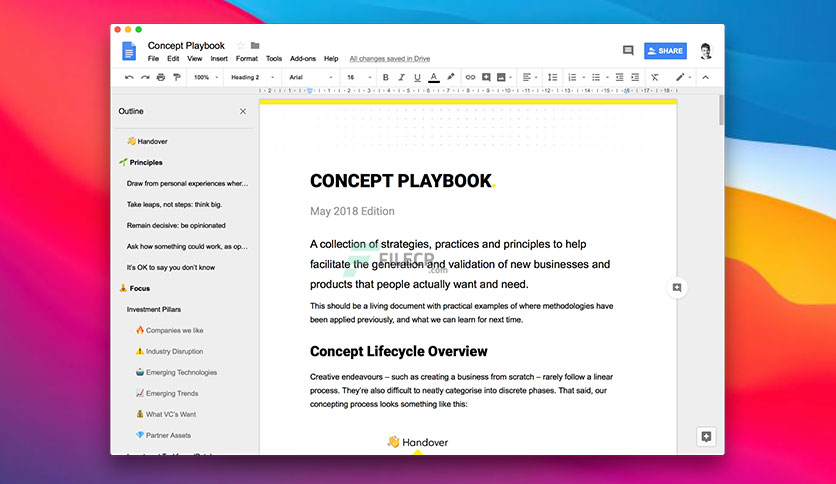Select the Paint format tool
The image size is (836, 484).
coord(177,77)
